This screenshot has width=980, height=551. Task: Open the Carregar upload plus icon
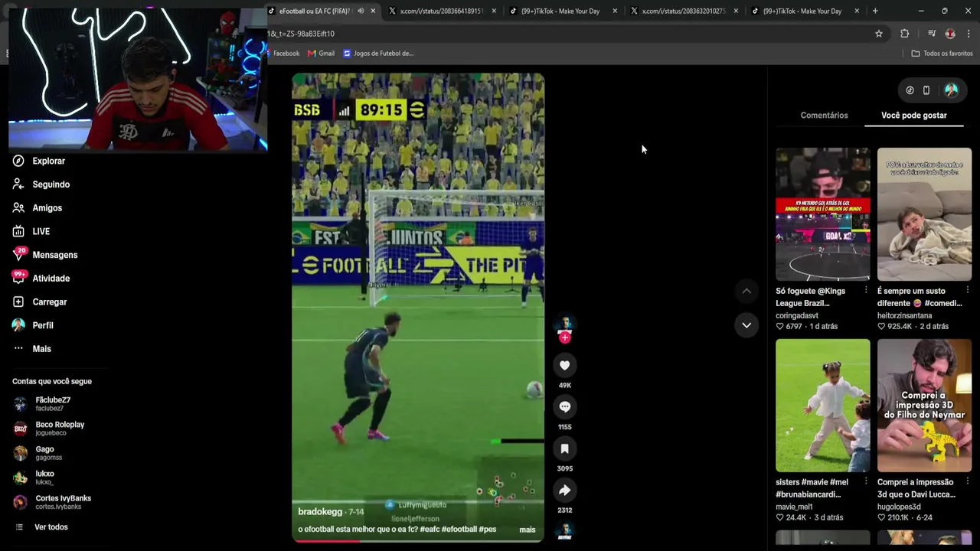pyautogui.click(x=18, y=302)
